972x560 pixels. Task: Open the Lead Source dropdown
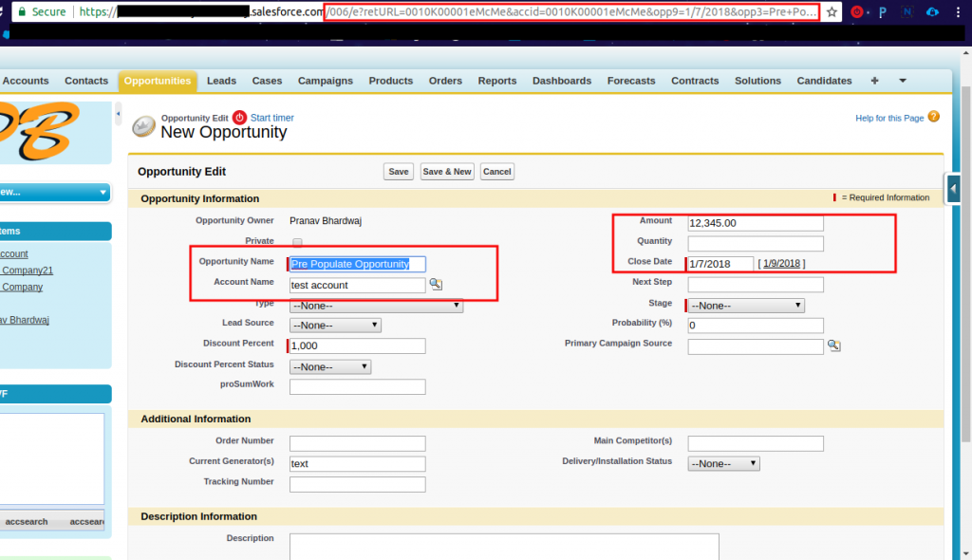[x=335, y=325]
